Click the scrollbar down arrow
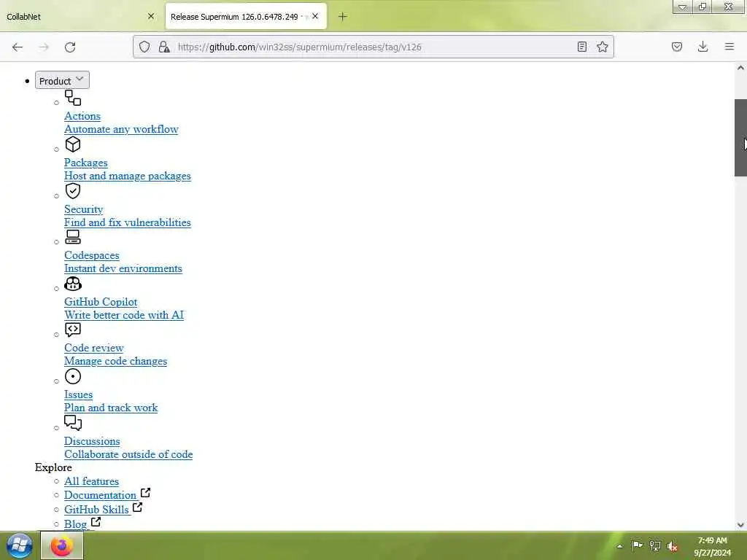Image resolution: width=747 pixels, height=560 pixels. coord(740,525)
